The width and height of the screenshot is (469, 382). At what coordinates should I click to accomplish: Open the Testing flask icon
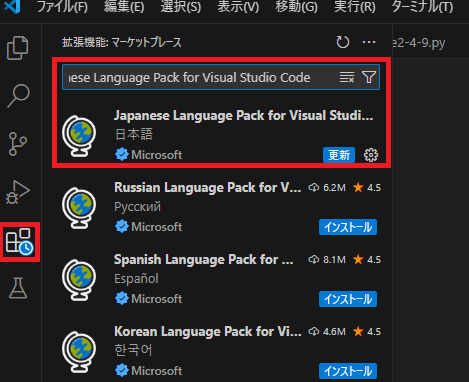pos(18,288)
